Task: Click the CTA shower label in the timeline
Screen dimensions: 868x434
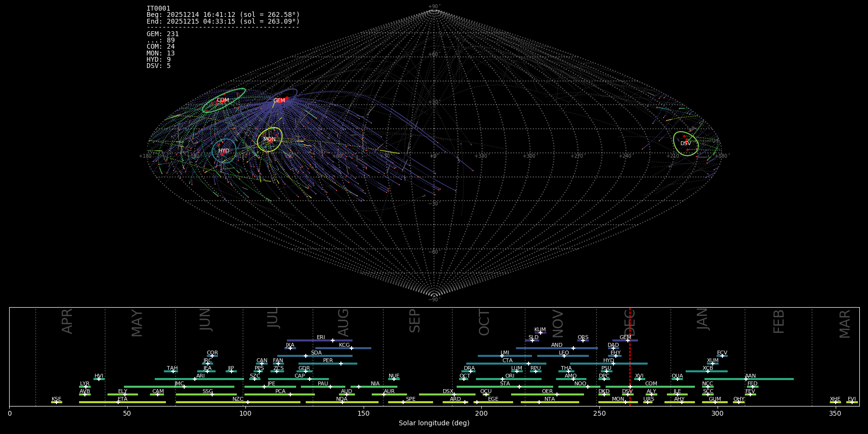Action: 507,361
